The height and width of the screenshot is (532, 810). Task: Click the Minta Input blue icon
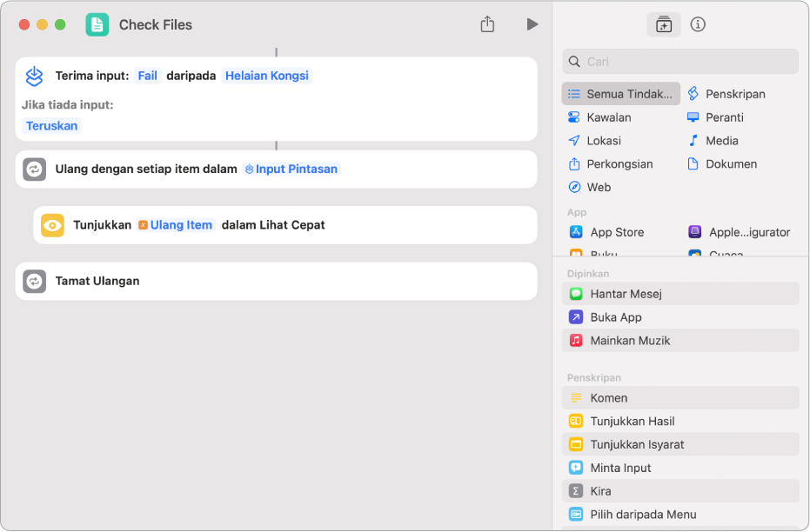[575, 468]
